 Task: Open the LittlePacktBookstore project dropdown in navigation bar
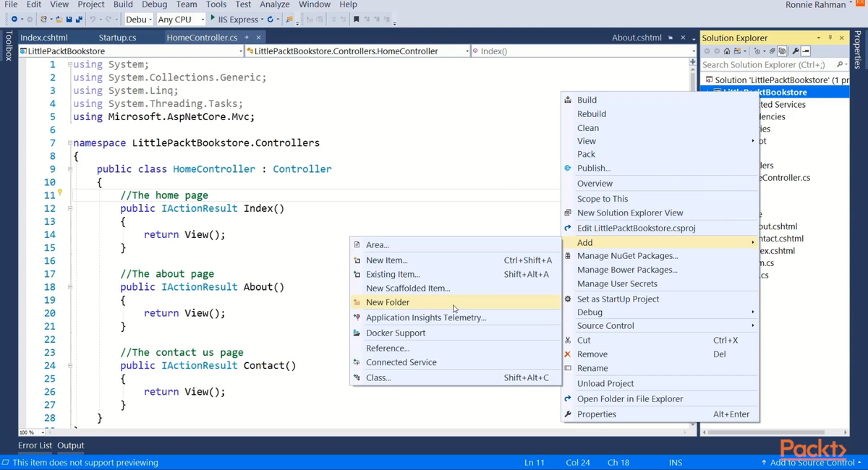[x=241, y=51]
